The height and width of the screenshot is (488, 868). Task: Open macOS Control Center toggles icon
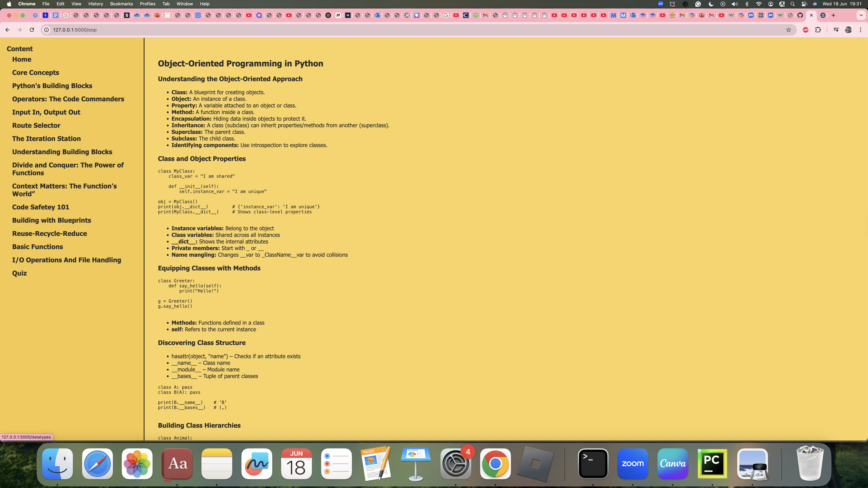coord(804,4)
